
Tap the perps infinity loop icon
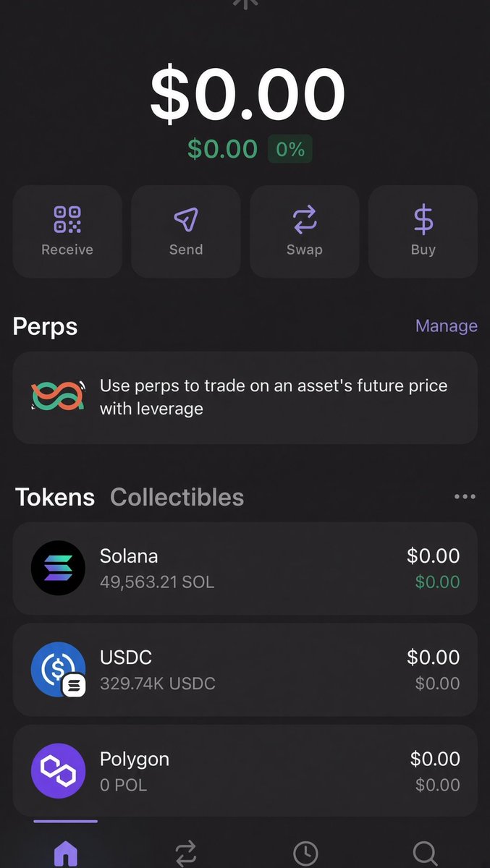pos(59,397)
